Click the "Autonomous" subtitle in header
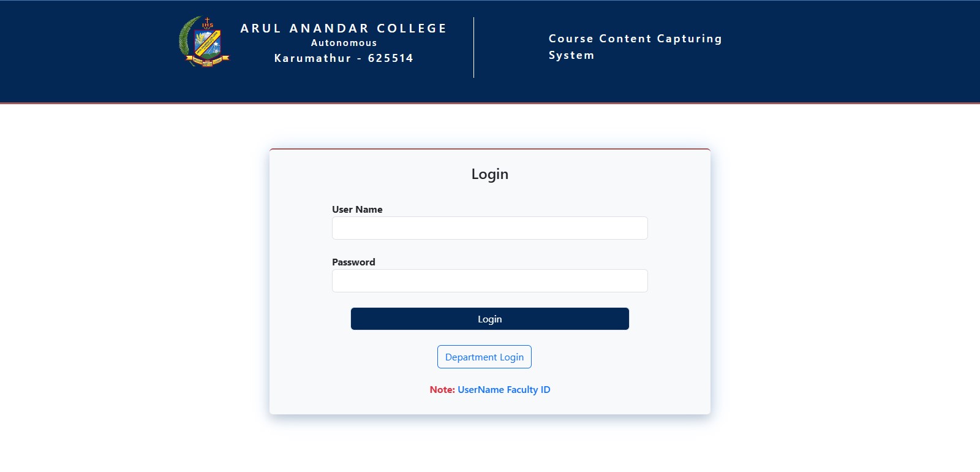The width and height of the screenshot is (980, 472). click(344, 43)
